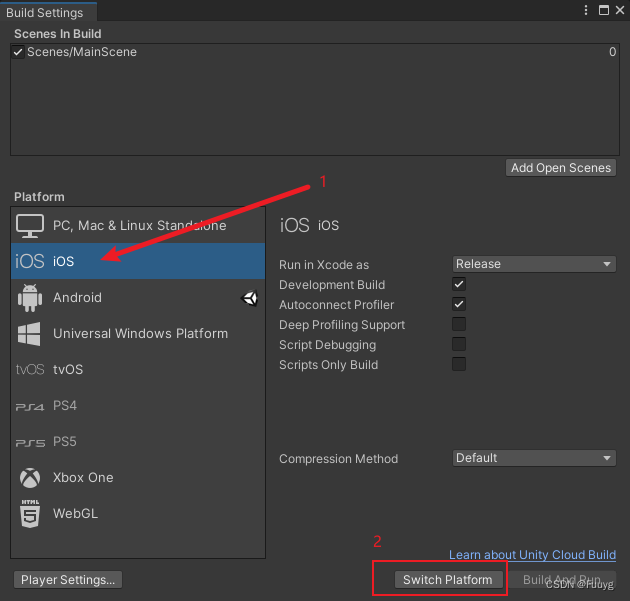Click the PS5 logo icon
This screenshot has width=630, height=601.
pyautogui.click(x=30, y=443)
